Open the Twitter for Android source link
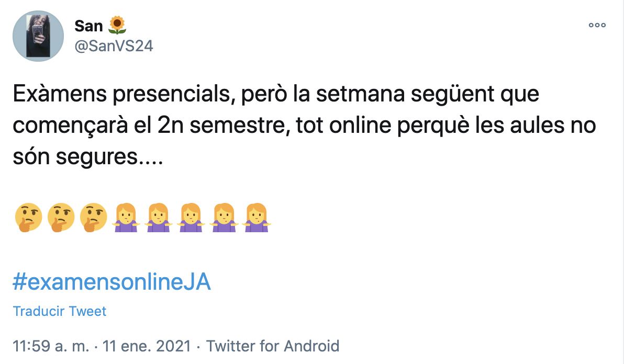 (273, 346)
